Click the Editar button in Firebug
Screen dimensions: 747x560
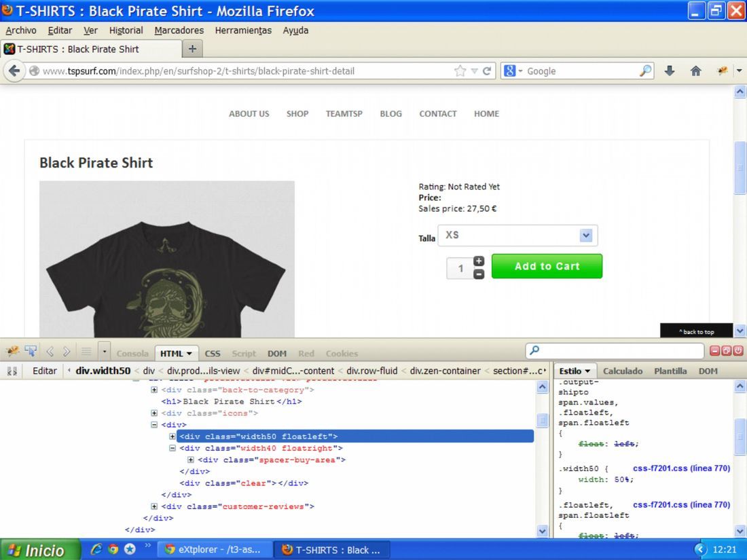(x=44, y=371)
